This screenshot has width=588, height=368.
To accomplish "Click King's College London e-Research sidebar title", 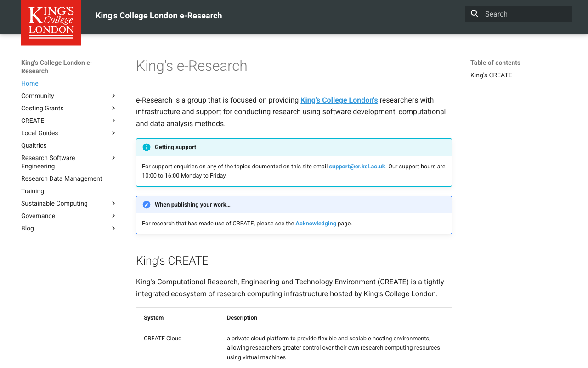I will point(57,67).
